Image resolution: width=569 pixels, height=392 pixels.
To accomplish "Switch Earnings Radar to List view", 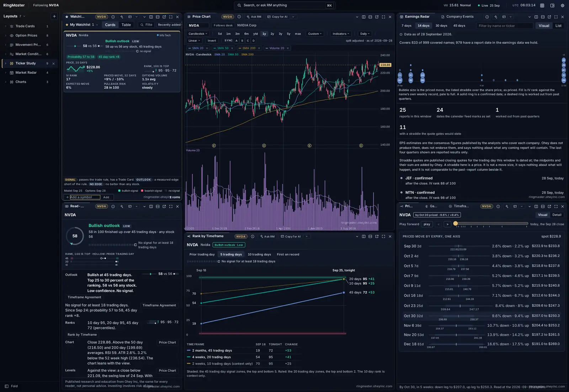I will coord(558,26).
